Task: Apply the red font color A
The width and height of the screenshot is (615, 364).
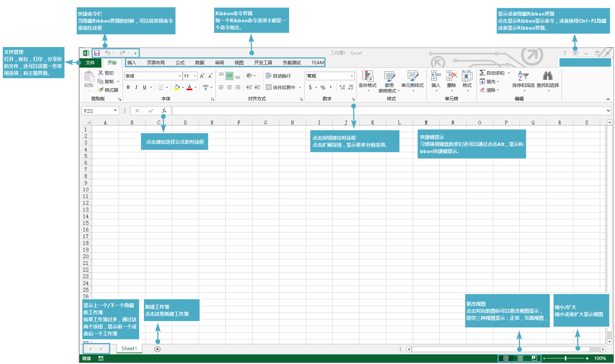Action: [x=189, y=87]
